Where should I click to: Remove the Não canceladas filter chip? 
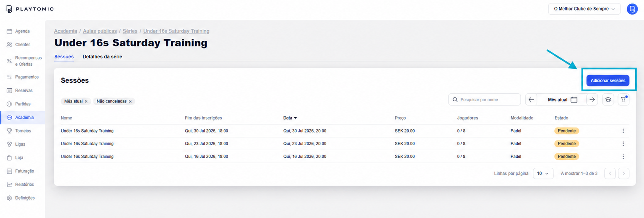point(130,101)
